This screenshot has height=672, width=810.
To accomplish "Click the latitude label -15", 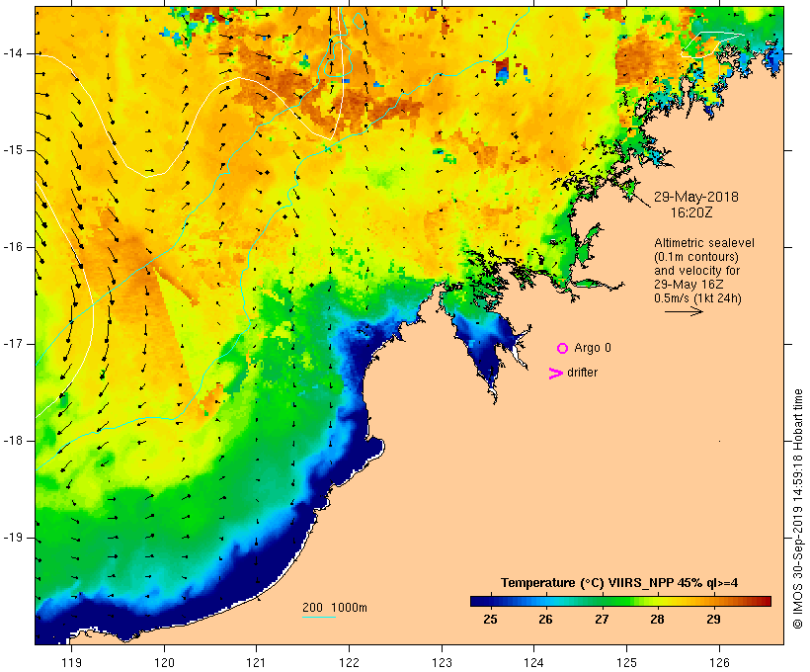I will click(x=13, y=150).
